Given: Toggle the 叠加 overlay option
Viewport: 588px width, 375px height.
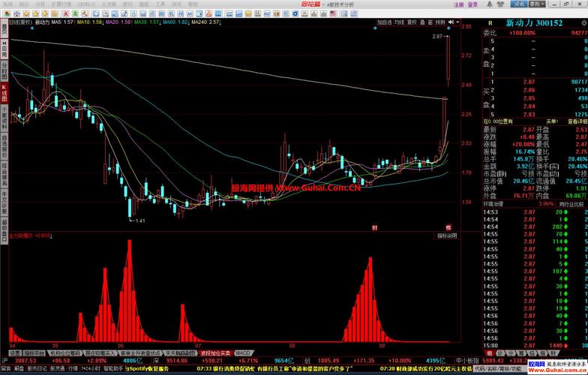Looking at the screenshot, I should 424,22.
